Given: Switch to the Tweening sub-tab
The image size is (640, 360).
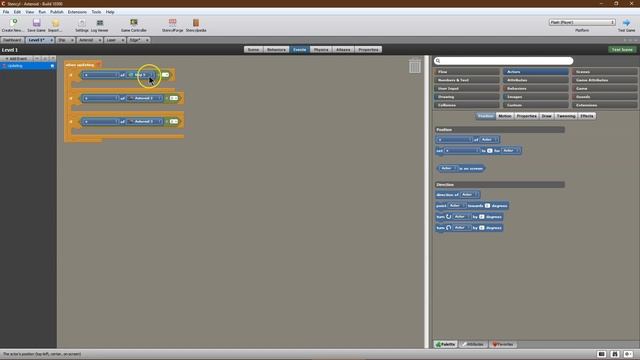Looking at the screenshot, I should point(566,116).
